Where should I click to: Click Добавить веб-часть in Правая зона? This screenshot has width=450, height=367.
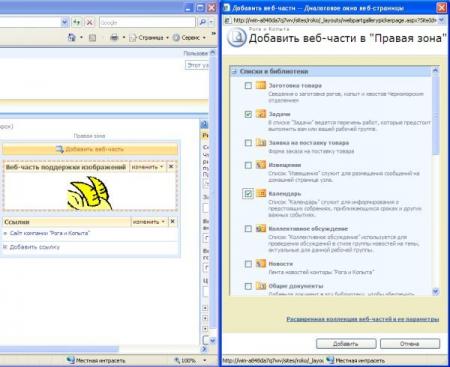[90, 149]
